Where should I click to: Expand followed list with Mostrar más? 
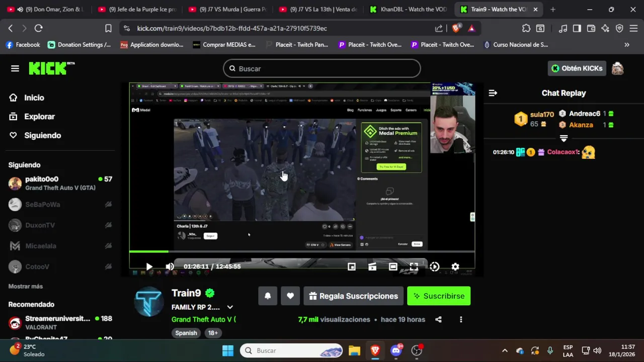[x=26, y=286]
